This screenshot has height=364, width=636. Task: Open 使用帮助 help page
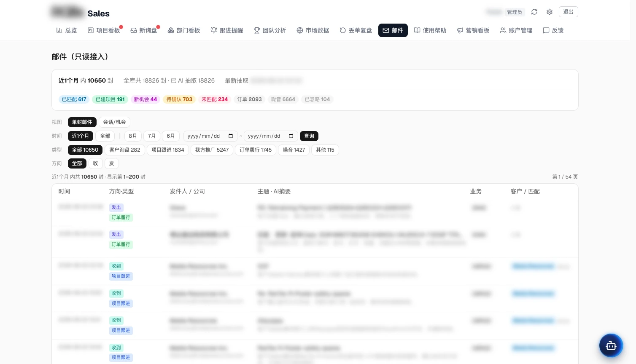tap(430, 30)
